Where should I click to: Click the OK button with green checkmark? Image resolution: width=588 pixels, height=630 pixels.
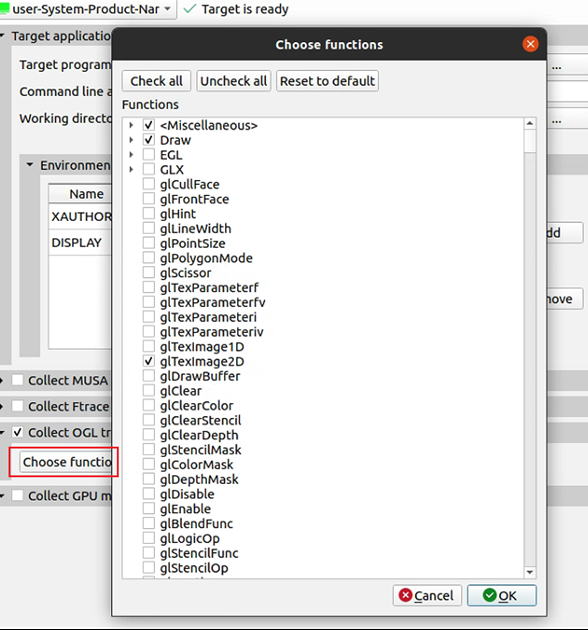[502, 595]
